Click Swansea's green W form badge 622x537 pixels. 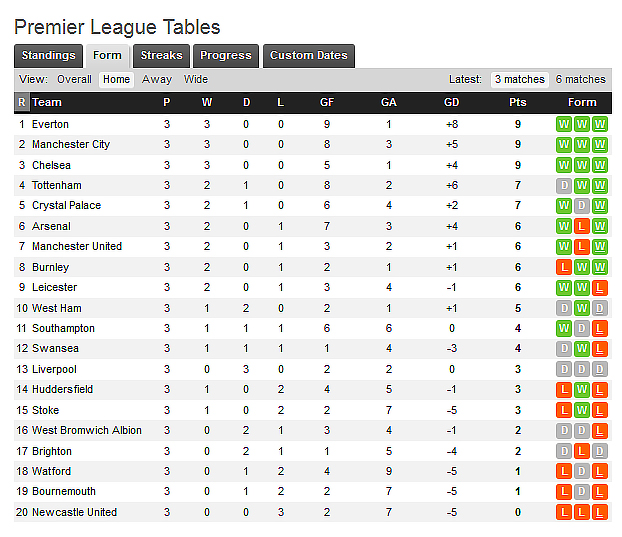582,349
